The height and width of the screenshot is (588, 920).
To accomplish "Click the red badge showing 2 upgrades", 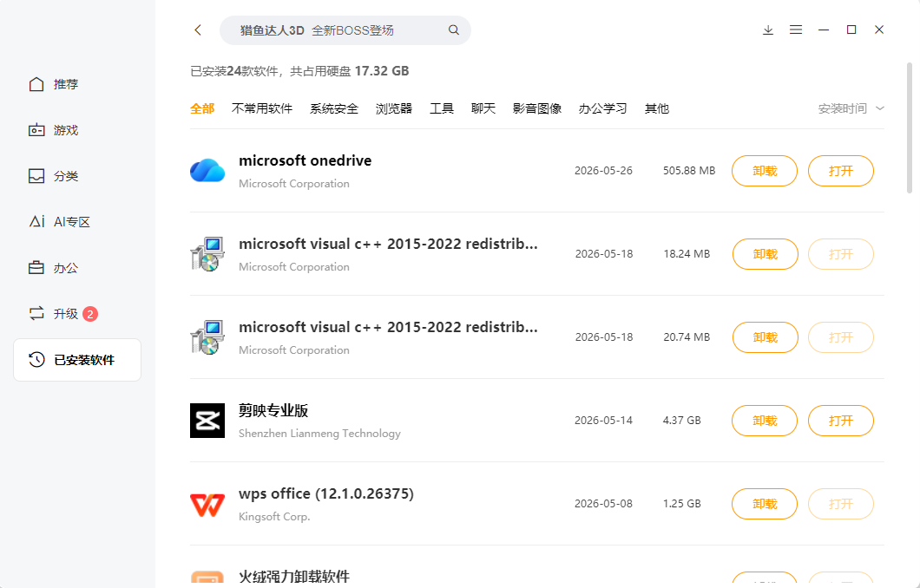I will tap(89, 314).
